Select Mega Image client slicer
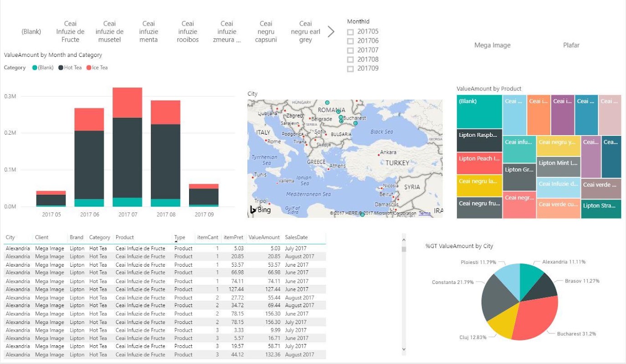 (x=493, y=45)
